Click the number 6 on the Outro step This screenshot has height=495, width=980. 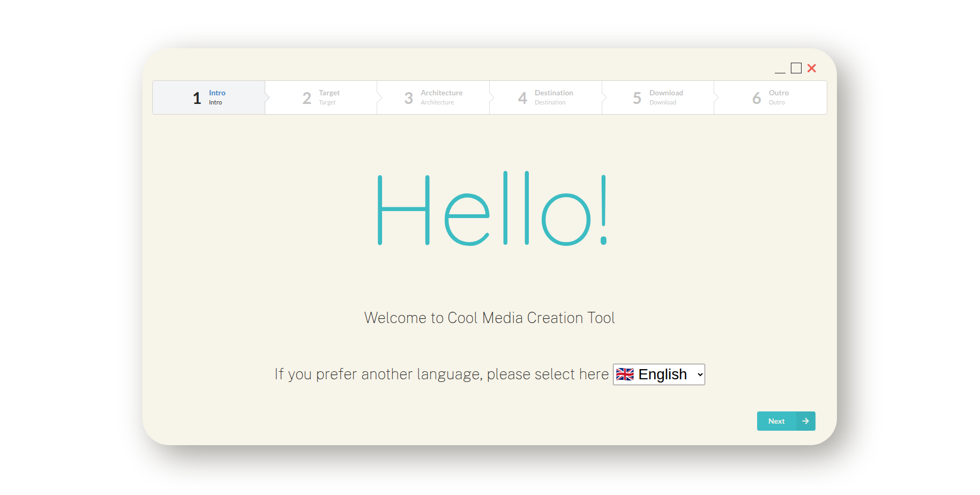(756, 98)
